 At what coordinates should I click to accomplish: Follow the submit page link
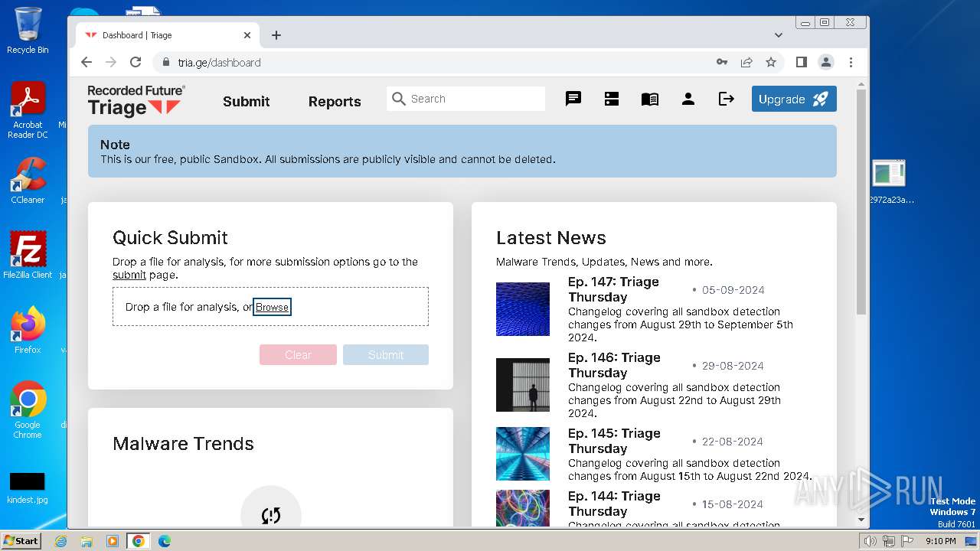[129, 275]
